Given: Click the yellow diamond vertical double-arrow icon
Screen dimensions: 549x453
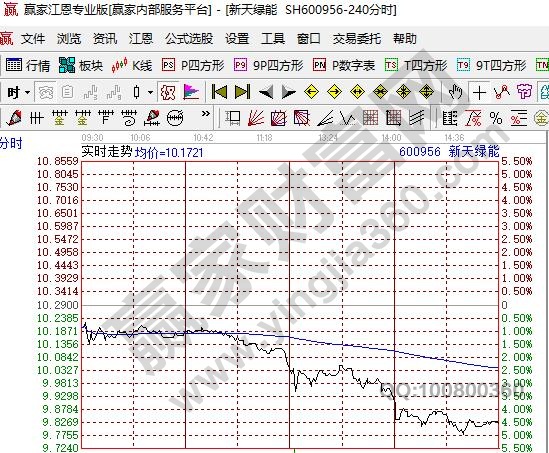Looking at the screenshot, I should click(x=426, y=92).
